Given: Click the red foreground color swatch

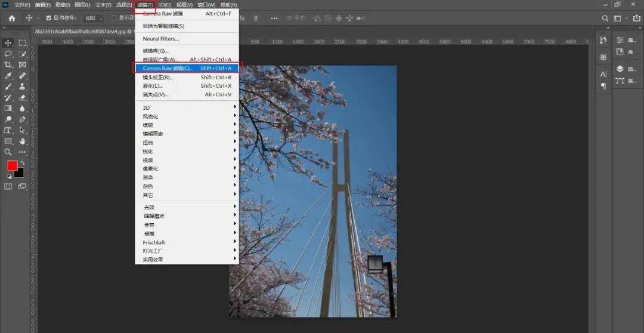Looking at the screenshot, I should (x=12, y=166).
